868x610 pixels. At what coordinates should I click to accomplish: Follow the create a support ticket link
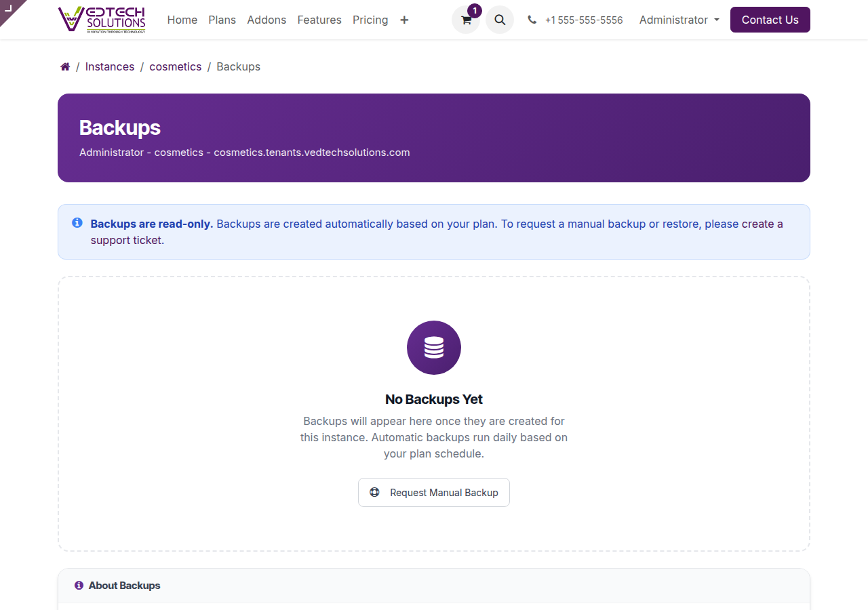[x=127, y=239]
